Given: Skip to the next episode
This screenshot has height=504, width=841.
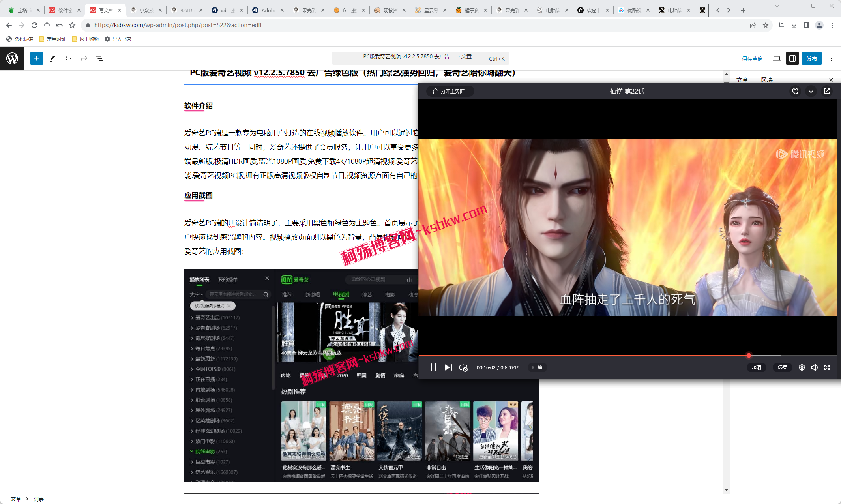Looking at the screenshot, I should click(x=448, y=367).
